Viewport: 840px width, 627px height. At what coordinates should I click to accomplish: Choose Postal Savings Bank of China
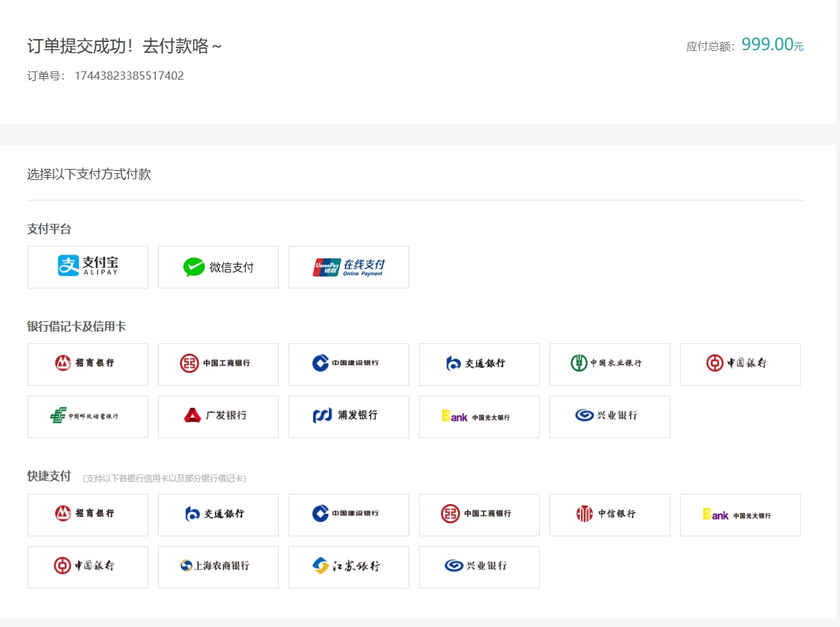(x=87, y=416)
